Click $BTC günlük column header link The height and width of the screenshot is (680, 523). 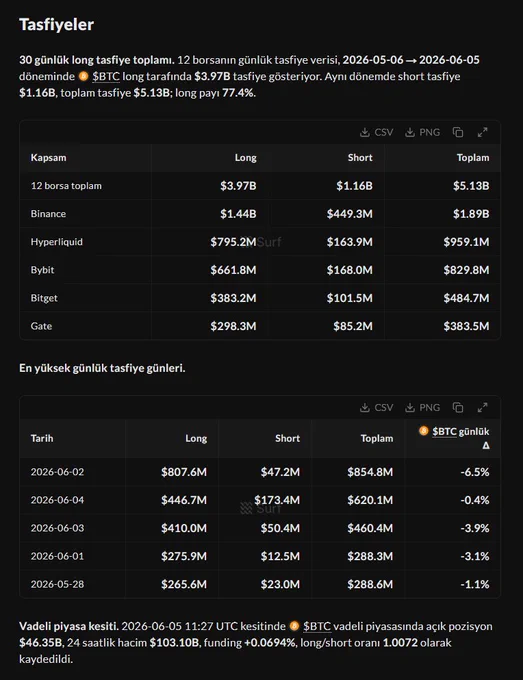445,432
